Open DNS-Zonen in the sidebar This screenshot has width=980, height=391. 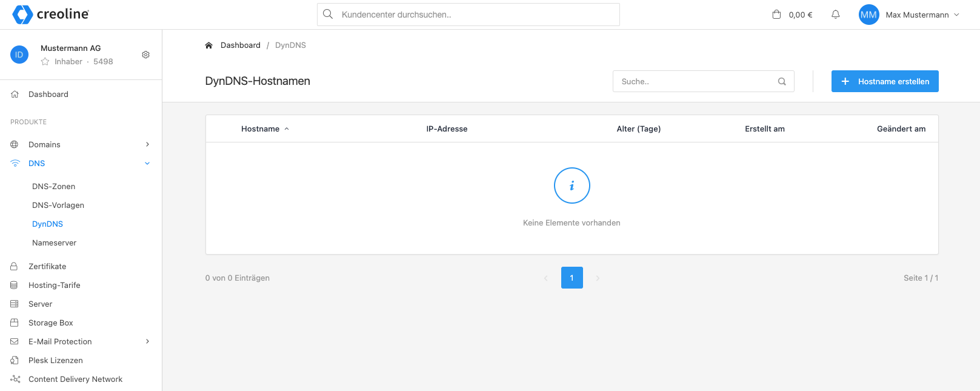pyautogui.click(x=53, y=186)
